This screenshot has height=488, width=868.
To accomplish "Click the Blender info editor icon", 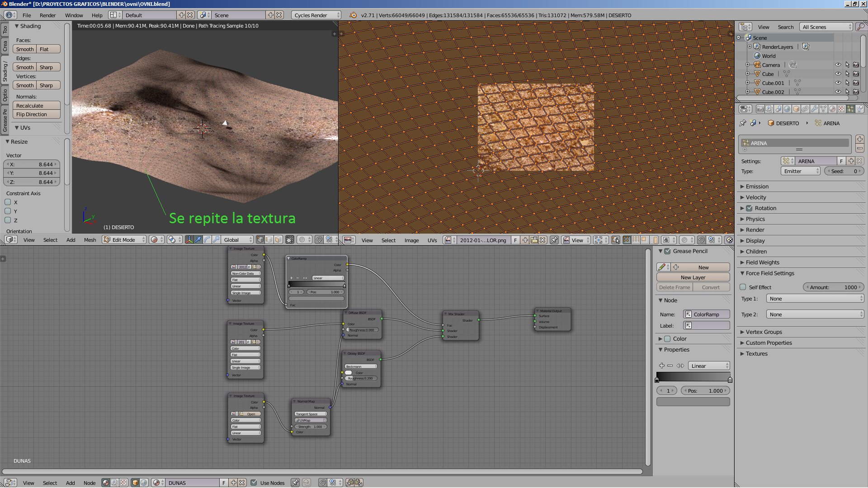I will 9,15.
